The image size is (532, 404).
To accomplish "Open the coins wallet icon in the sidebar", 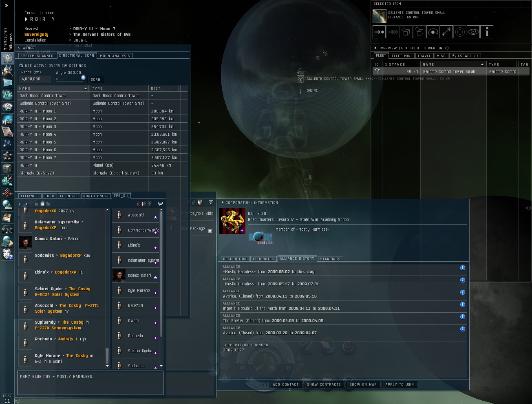I will click(7, 180).
